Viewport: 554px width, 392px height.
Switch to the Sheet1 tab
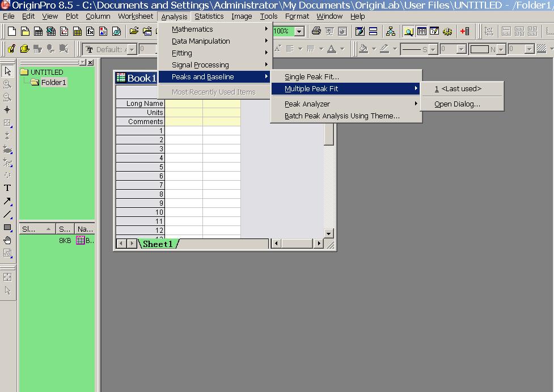point(158,244)
